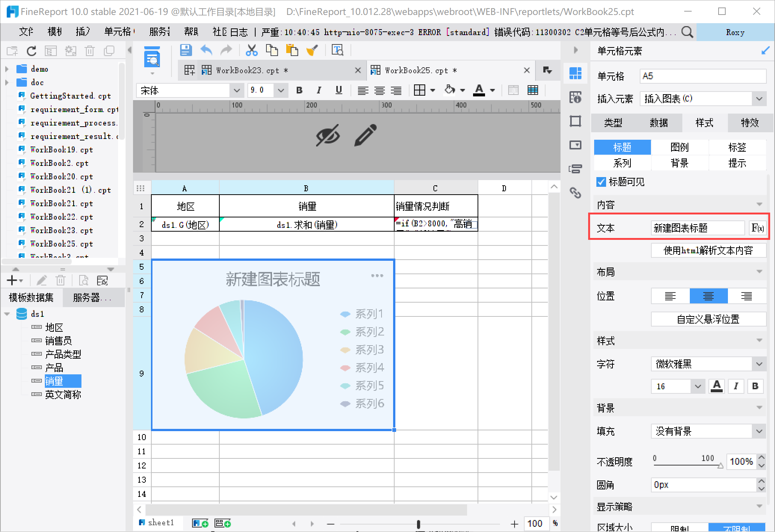Click the formula Fx button beside text
The width and height of the screenshot is (775, 532).
[x=757, y=228]
